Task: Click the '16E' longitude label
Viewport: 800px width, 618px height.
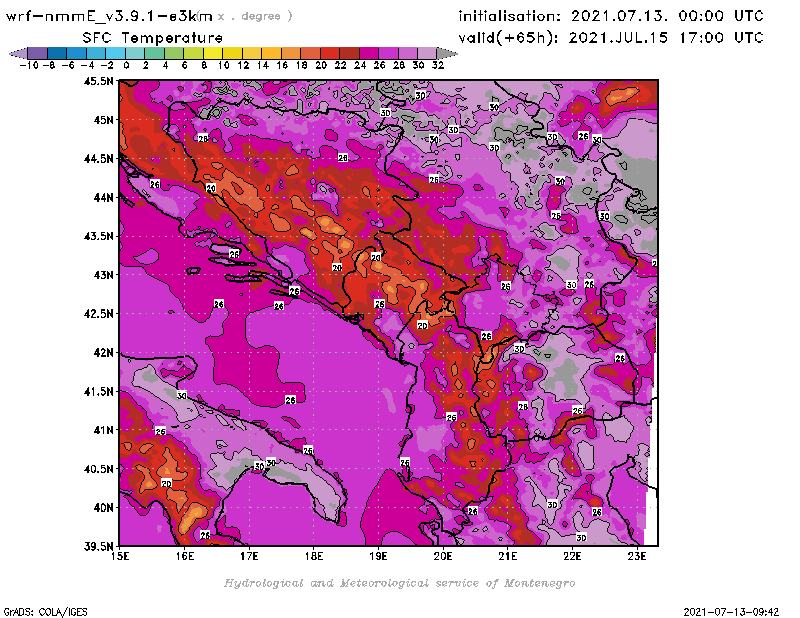Action: click(x=185, y=556)
